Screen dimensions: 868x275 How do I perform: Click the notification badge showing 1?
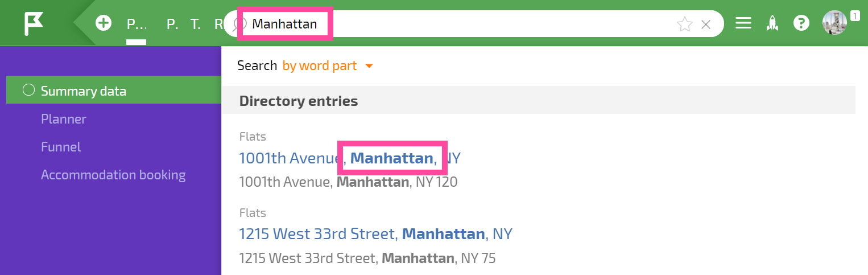pyautogui.click(x=854, y=16)
